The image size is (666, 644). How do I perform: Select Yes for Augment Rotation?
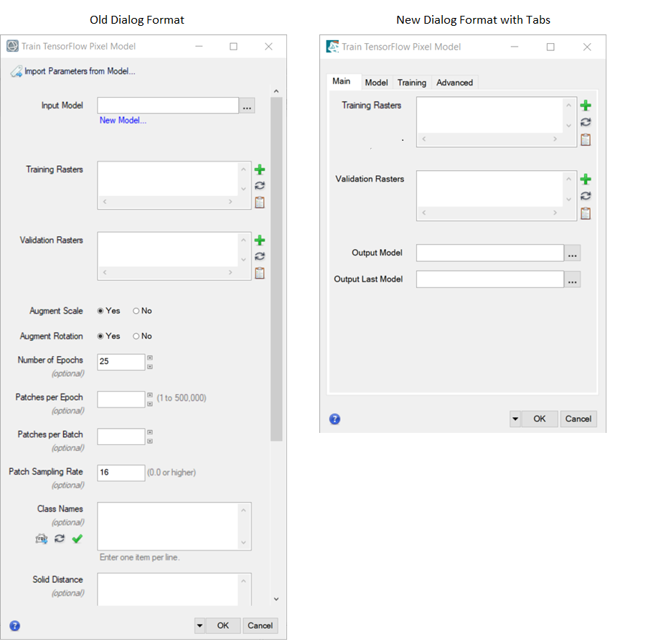coord(100,336)
